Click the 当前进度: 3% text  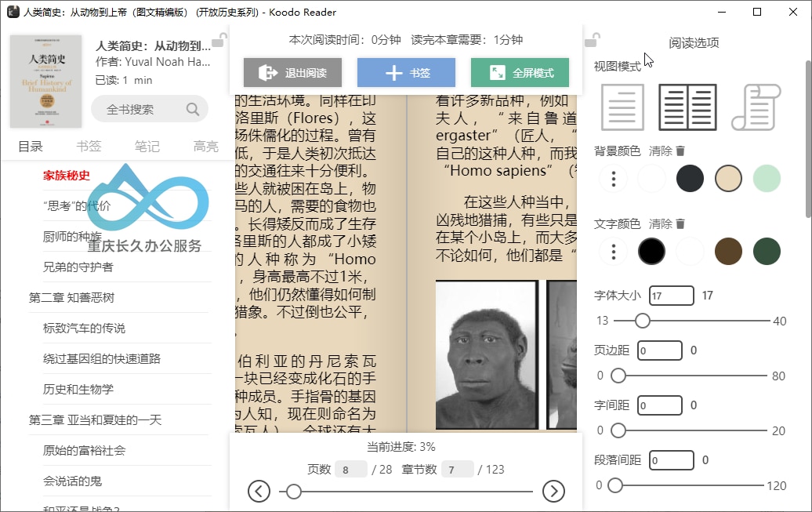401,447
